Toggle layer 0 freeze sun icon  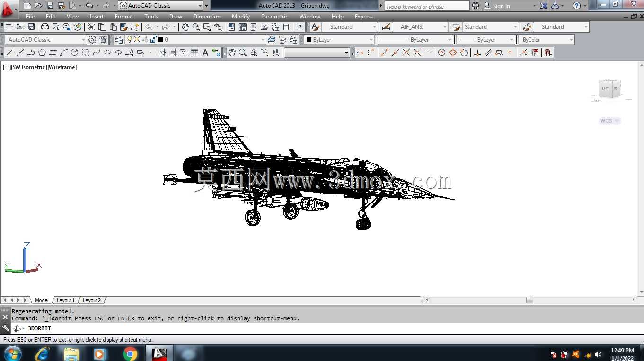[x=137, y=40]
